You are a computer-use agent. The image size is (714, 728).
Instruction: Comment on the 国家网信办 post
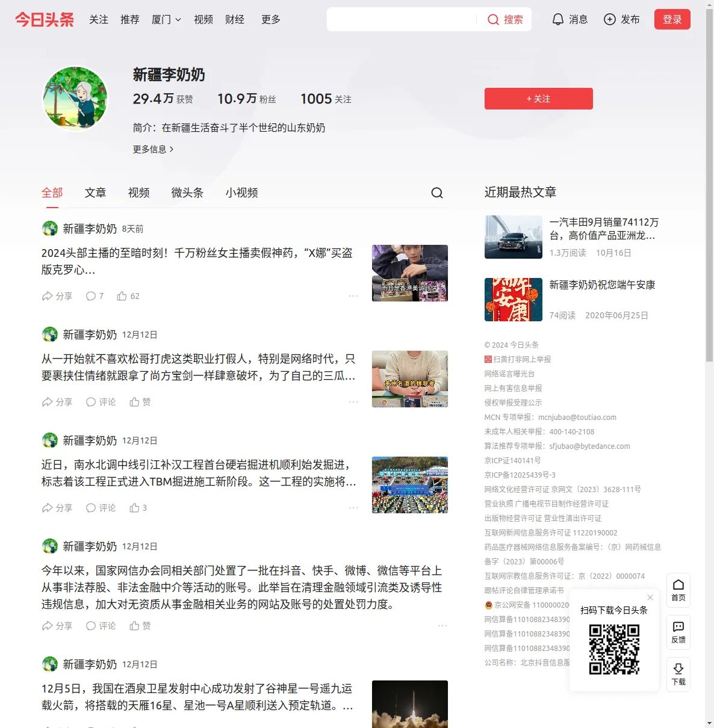(x=101, y=626)
